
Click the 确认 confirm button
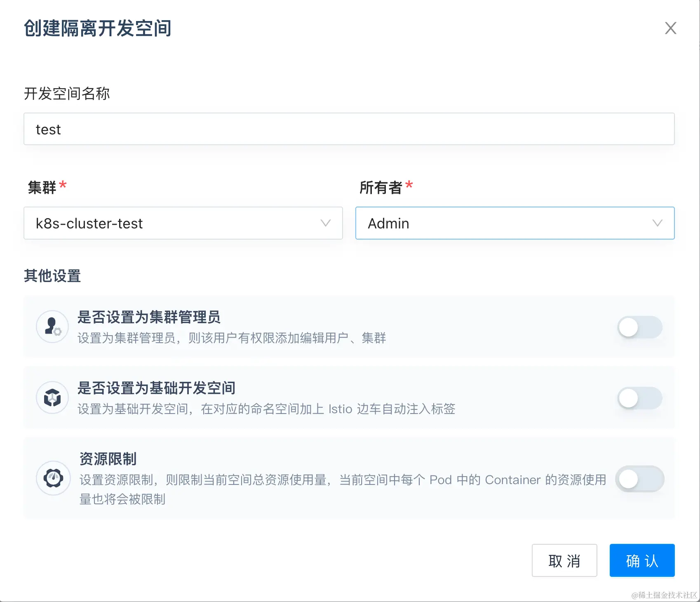click(642, 560)
